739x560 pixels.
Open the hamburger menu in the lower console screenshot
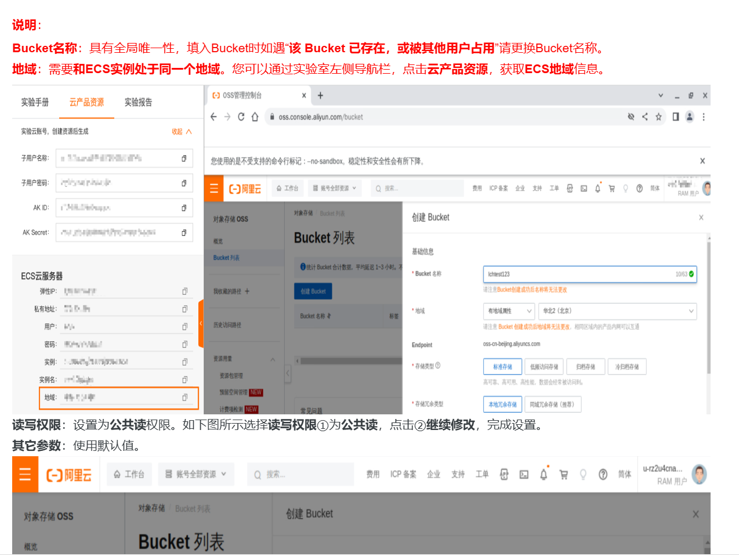pyautogui.click(x=25, y=475)
